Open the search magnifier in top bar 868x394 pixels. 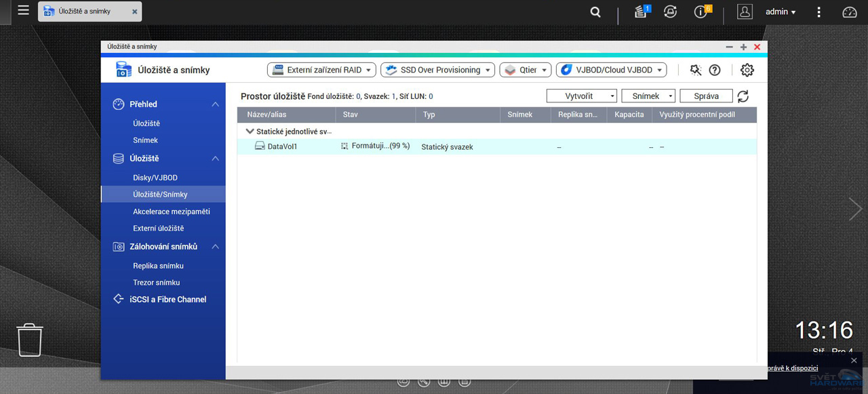(595, 12)
